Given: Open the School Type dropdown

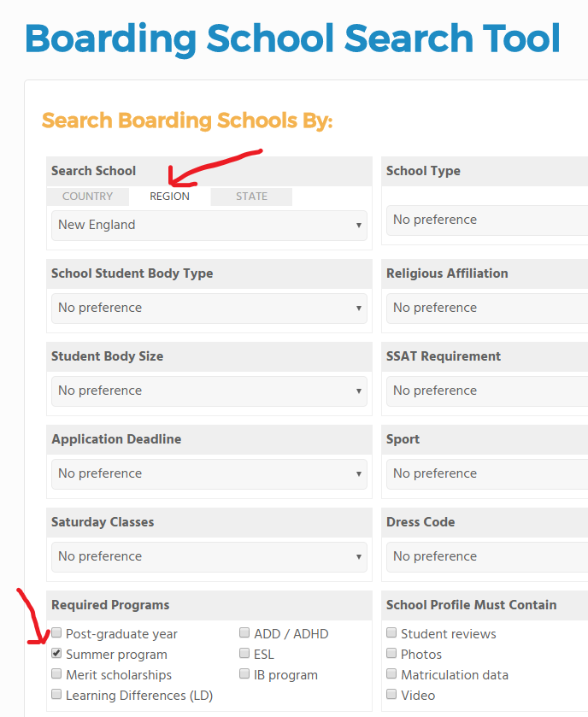Looking at the screenshot, I should (487, 220).
